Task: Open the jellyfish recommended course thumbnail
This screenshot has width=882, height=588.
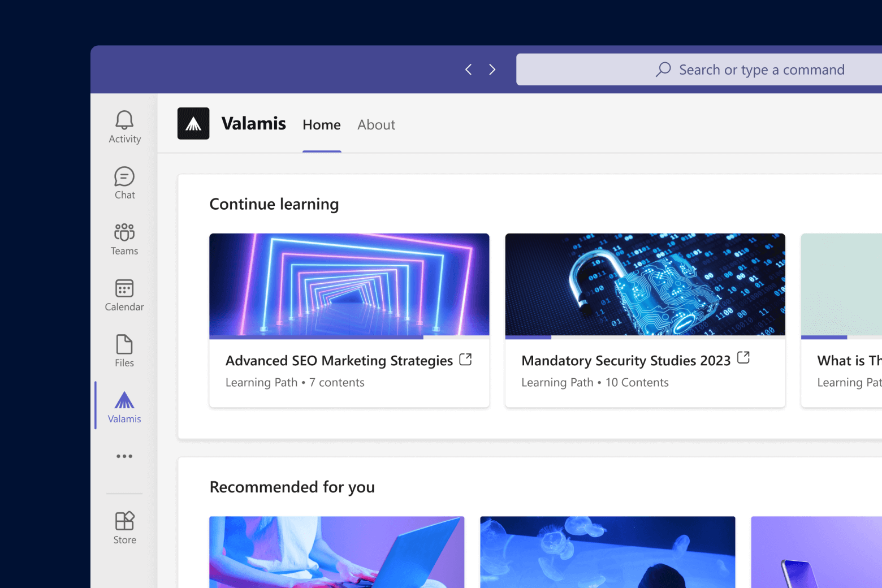Action: [608, 552]
